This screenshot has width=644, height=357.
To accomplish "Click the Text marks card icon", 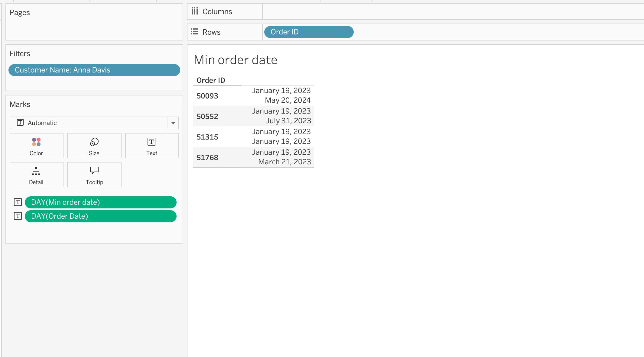I will coord(151,142).
